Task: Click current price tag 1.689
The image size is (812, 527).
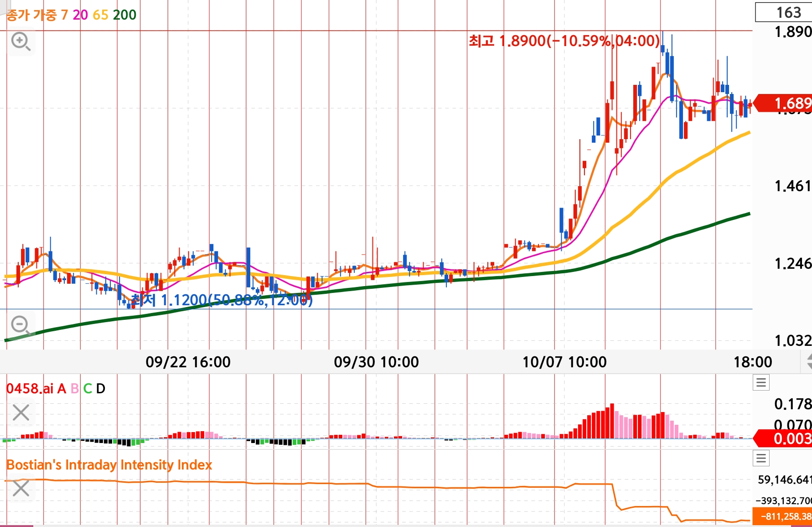Action: 783,103
